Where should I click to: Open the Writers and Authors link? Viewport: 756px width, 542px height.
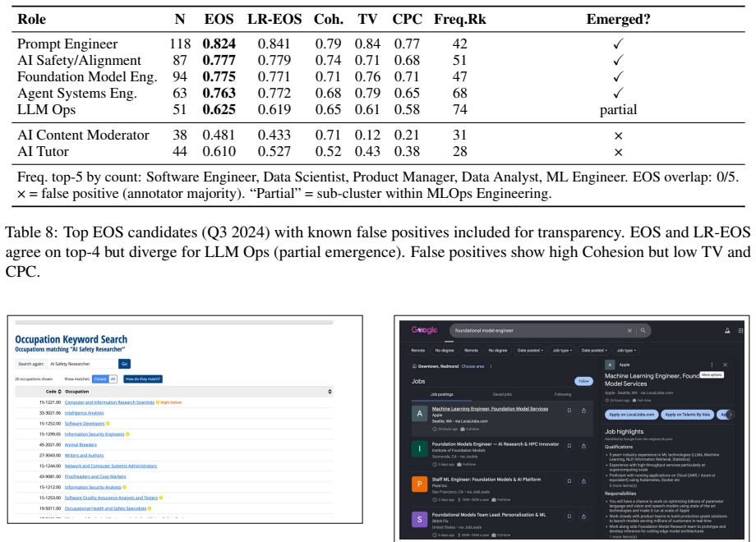84,455
